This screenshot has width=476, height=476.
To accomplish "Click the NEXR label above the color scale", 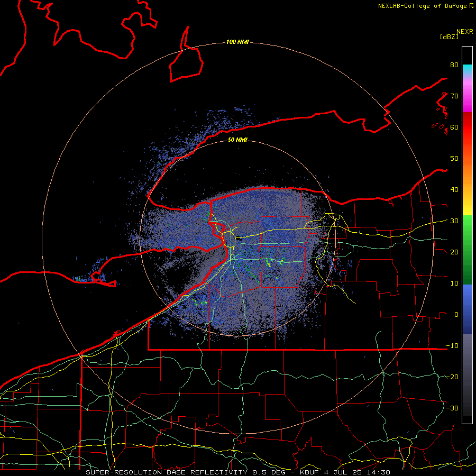I will pos(464,32).
